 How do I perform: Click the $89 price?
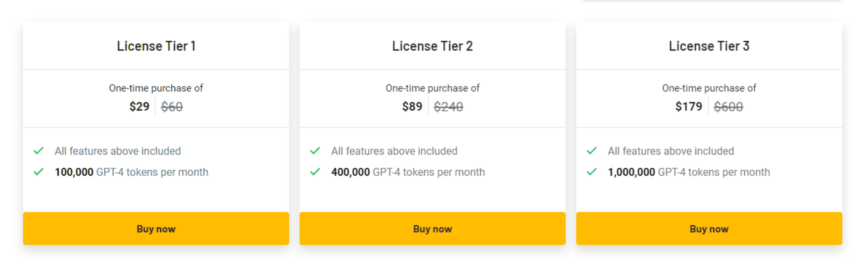coord(412,106)
